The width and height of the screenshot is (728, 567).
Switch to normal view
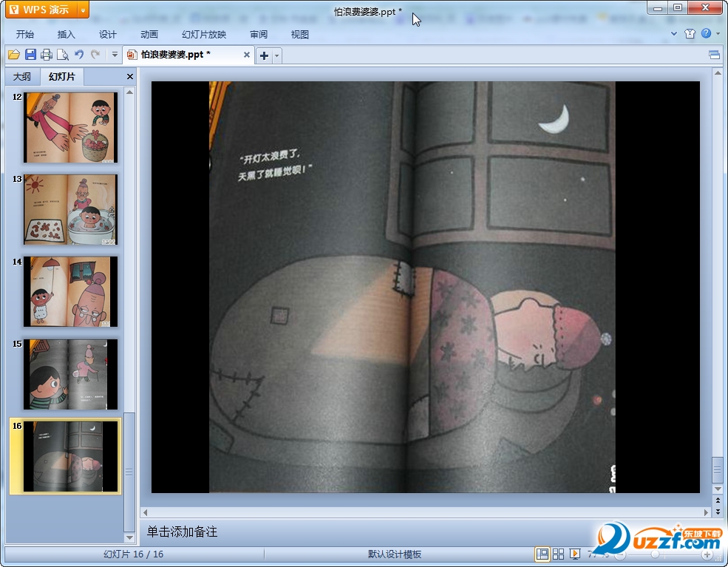point(542,554)
